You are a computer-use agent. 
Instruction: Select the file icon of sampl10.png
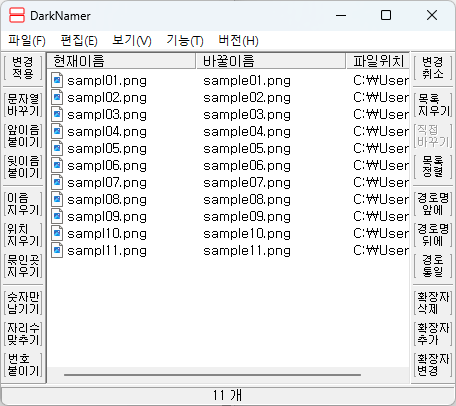coord(57,233)
